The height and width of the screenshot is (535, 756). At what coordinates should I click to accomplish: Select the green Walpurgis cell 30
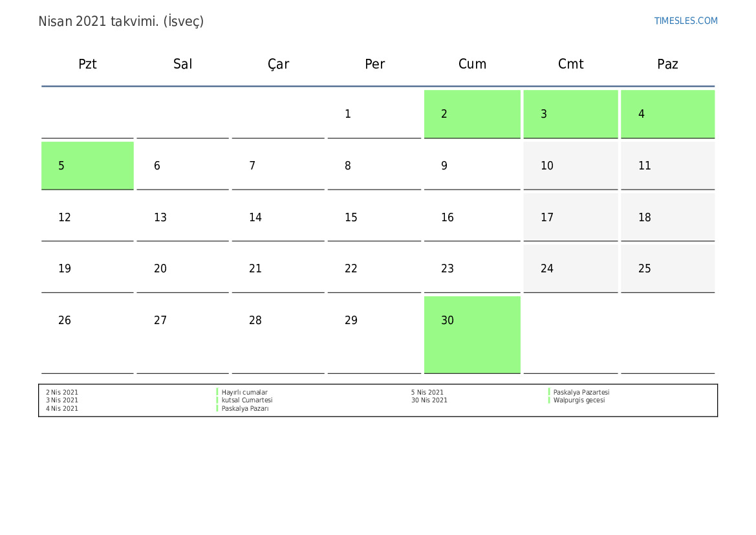(x=472, y=334)
